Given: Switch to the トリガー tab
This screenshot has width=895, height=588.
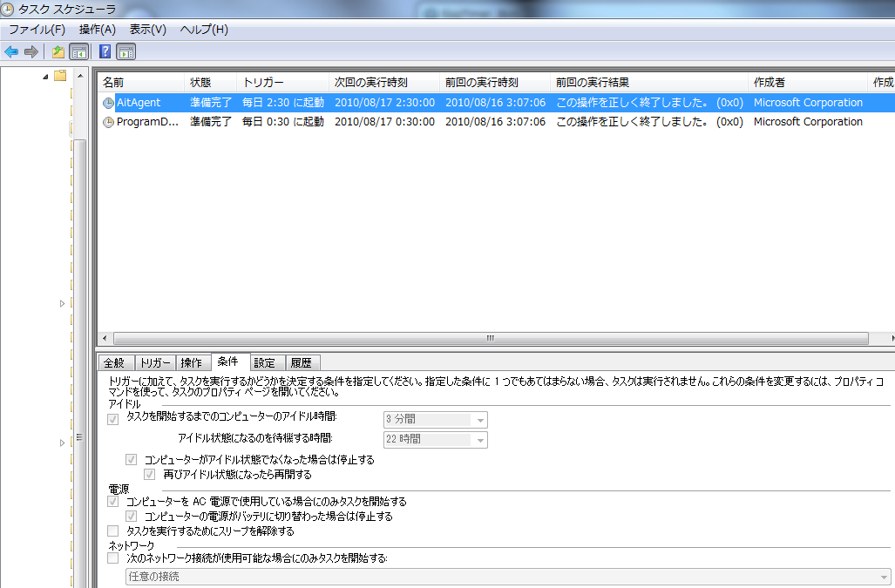Looking at the screenshot, I should pos(155,363).
